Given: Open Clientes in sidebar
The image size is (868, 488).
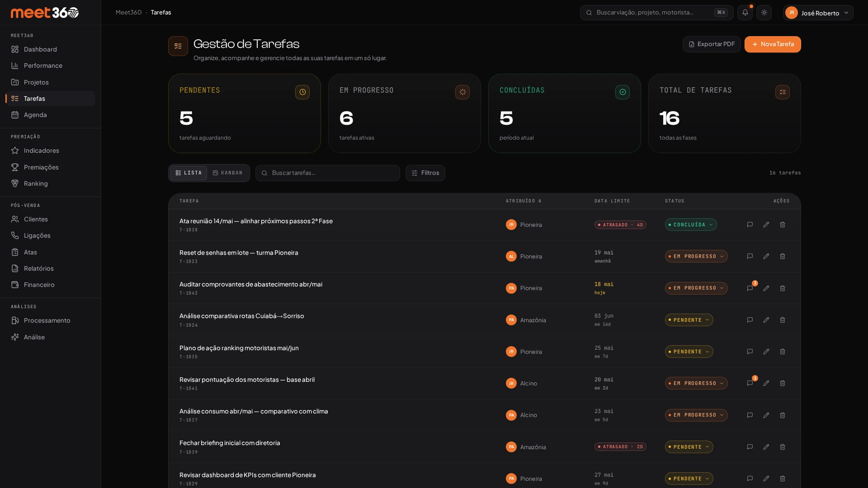Looking at the screenshot, I should click(x=50, y=219).
